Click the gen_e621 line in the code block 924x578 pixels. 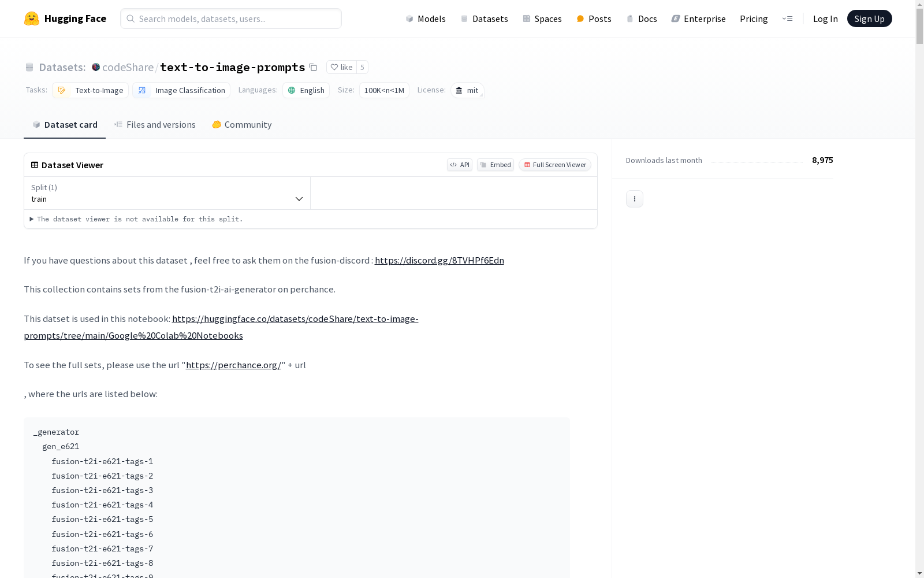click(x=61, y=446)
